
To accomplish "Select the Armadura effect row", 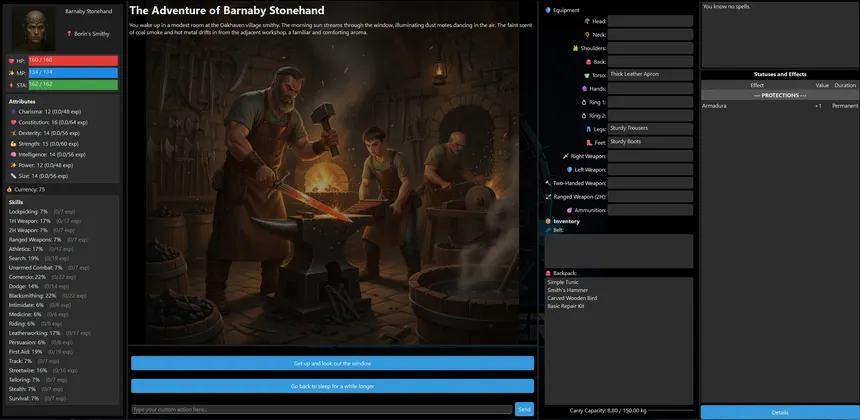I will (x=779, y=105).
